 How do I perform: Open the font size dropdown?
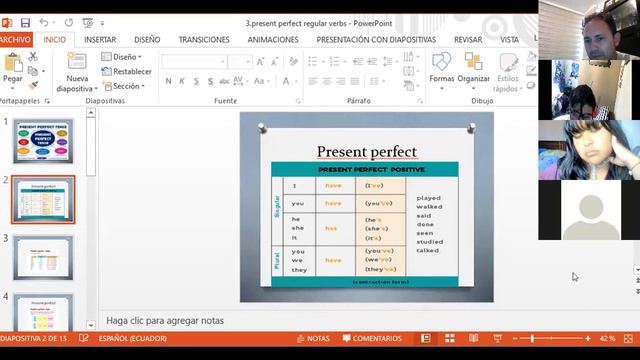pos(248,62)
